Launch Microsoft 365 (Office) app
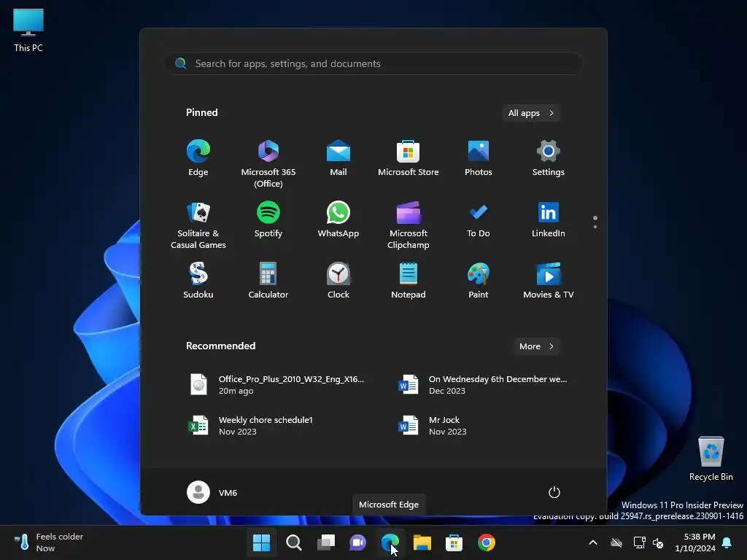This screenshot has height=560, width=747. tap(268, 163)
